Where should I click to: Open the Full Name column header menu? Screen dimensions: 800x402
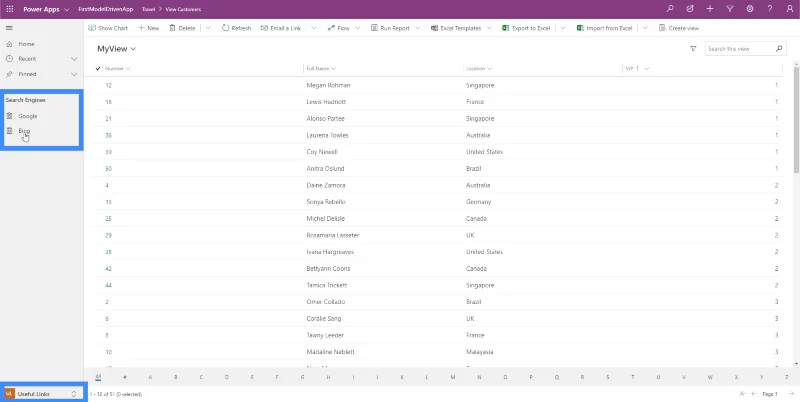click(321, 68)
